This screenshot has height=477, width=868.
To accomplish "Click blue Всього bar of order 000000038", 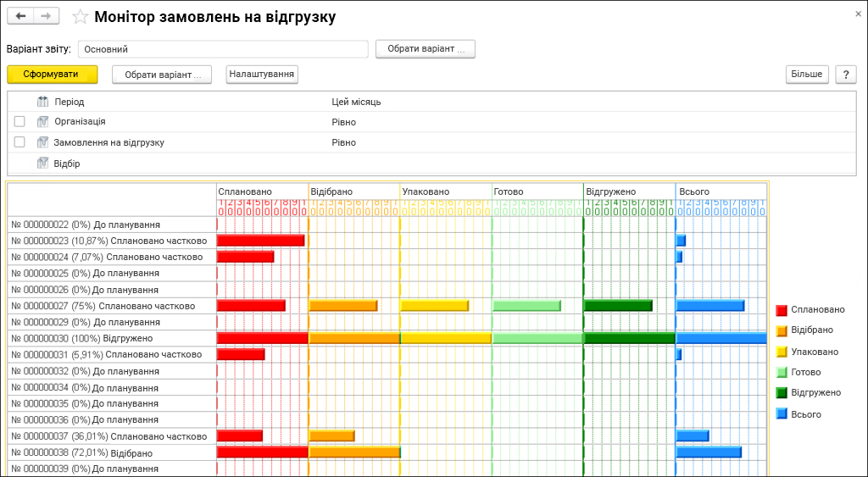I will pos(709,452).
